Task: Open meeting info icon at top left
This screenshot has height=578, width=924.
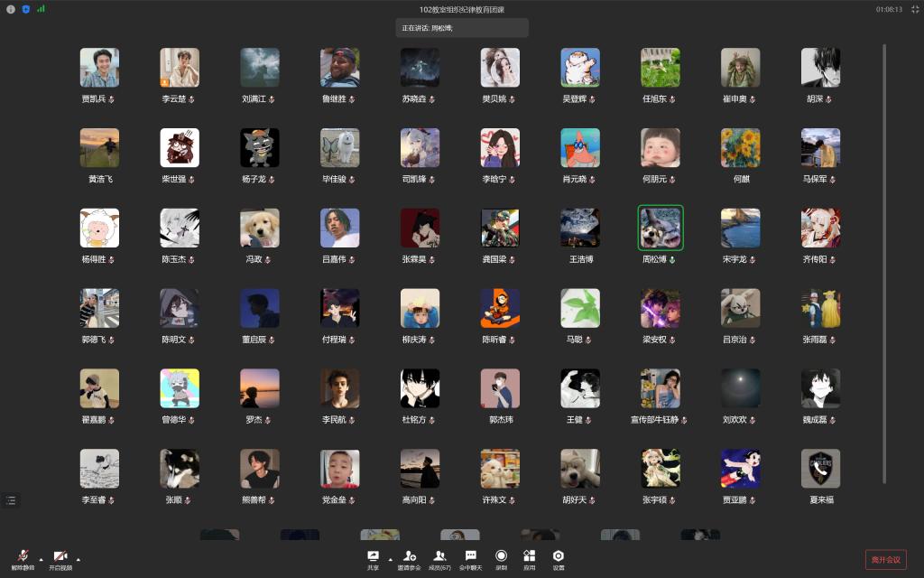Action: pyautogui.click(x=11, y=9)
